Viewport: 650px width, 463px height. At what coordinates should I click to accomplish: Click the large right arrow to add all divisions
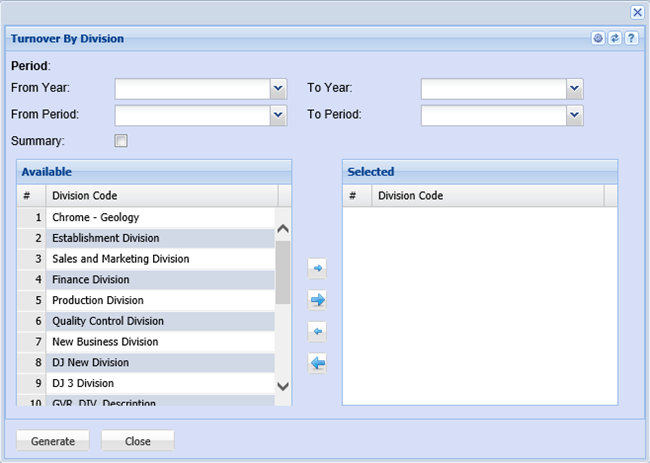(x=318, y=299)
